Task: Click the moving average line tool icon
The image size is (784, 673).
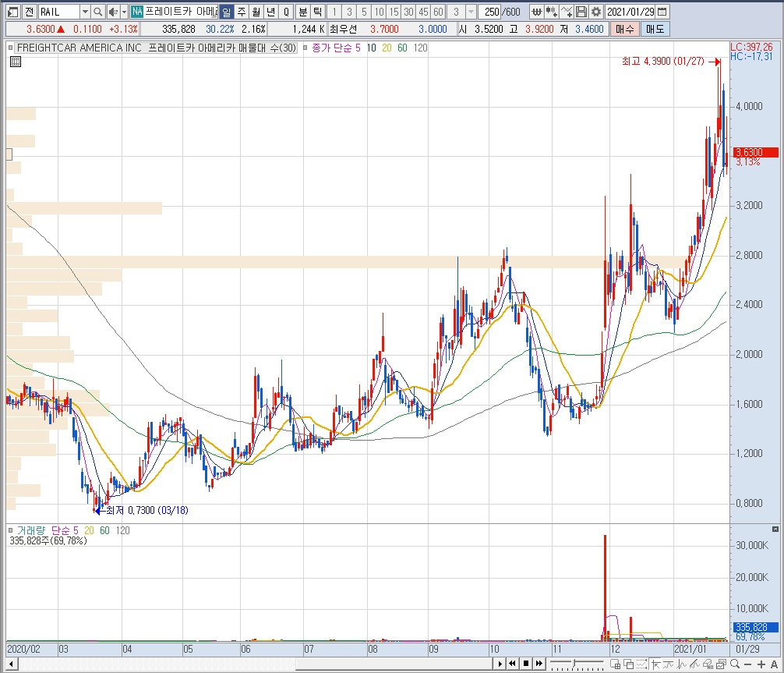Action: [x=668, y=664]
